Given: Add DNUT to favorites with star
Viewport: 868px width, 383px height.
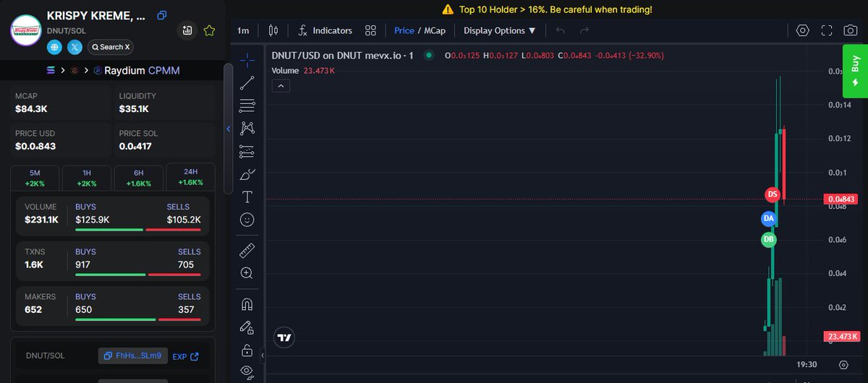Looking at the screenshot, I should pyautogui.click(x=209, y=30).
